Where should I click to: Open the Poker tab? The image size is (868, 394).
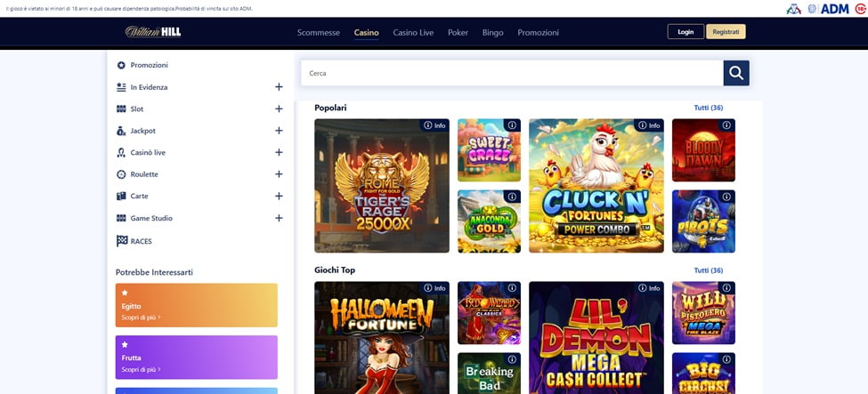coord(458,33)
